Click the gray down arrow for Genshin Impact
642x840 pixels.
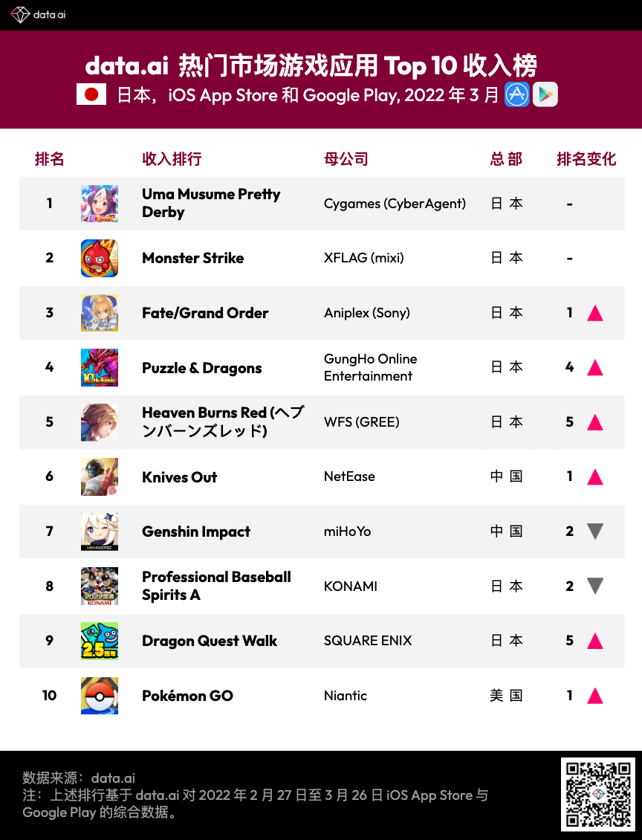click(x=594, y=532)
